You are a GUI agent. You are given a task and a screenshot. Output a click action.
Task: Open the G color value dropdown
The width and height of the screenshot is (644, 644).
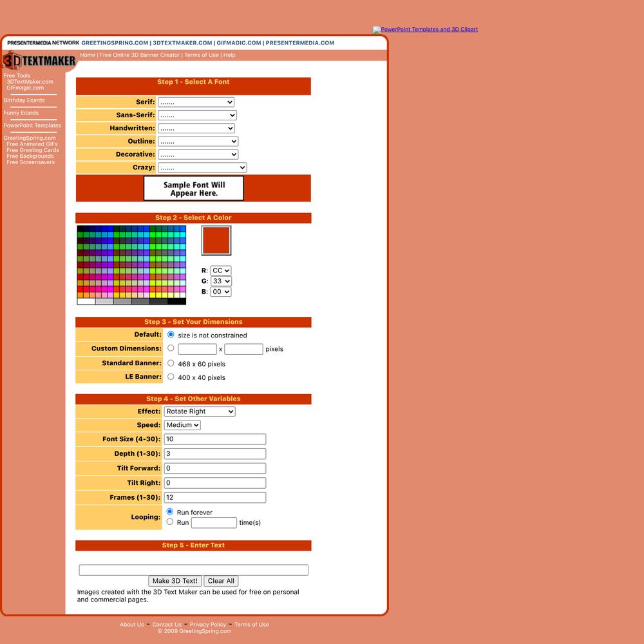click(x=221, y=281)
